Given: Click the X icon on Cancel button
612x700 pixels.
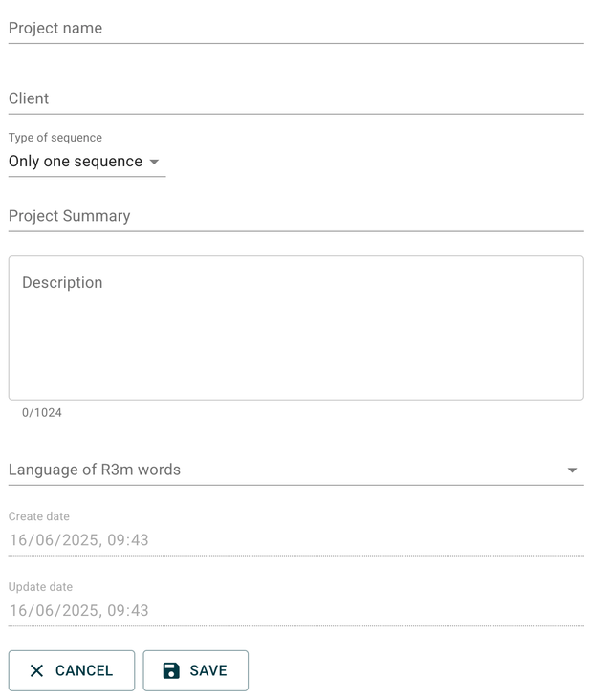Looking at the screenshot, I should click(36, 670).
